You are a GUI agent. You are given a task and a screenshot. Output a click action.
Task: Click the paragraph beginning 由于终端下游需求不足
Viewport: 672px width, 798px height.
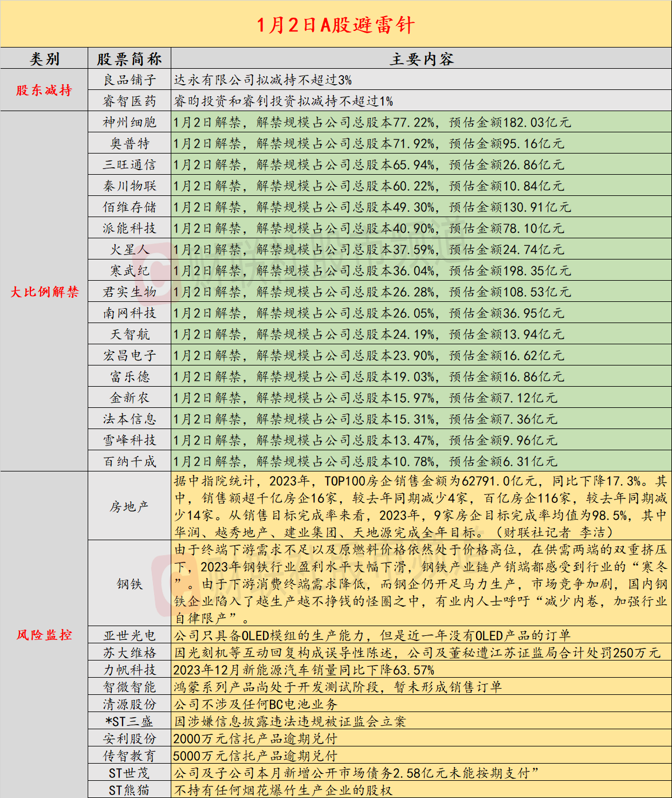[421, 584]
